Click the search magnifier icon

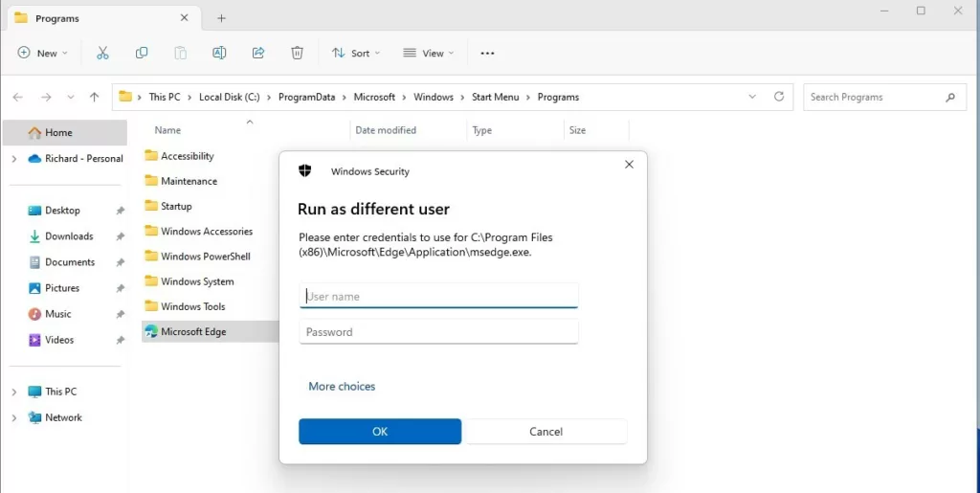950,98
